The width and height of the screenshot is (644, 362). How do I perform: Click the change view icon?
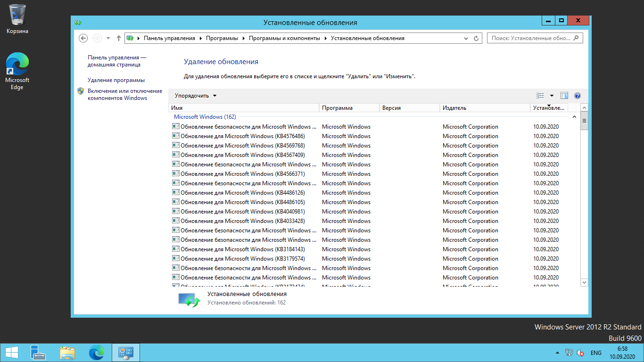pos(540,96)
